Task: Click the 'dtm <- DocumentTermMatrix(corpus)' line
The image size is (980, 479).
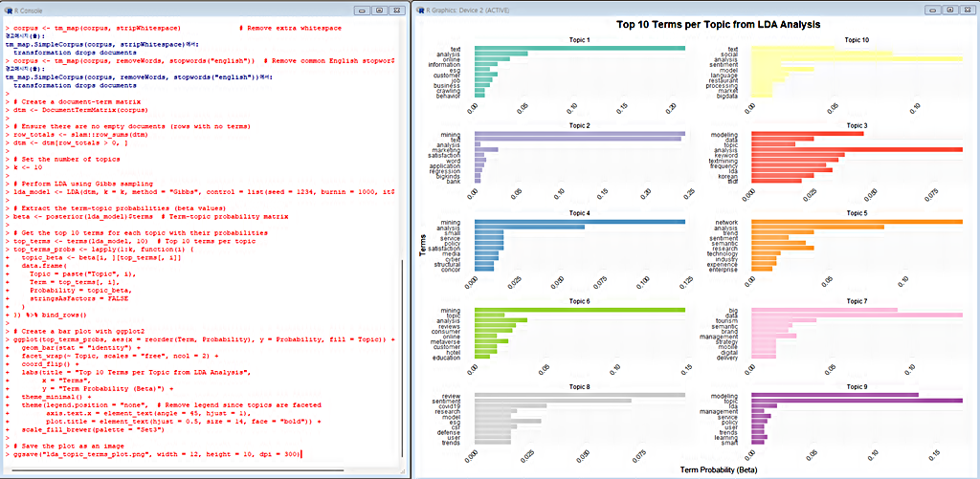Action: click(79, 110)
